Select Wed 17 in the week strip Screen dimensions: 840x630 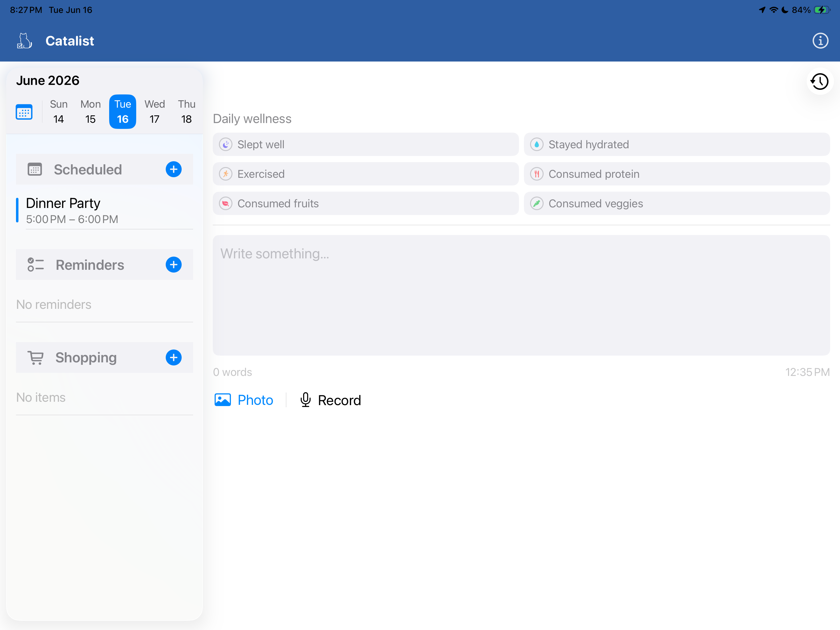coord(155,112)
